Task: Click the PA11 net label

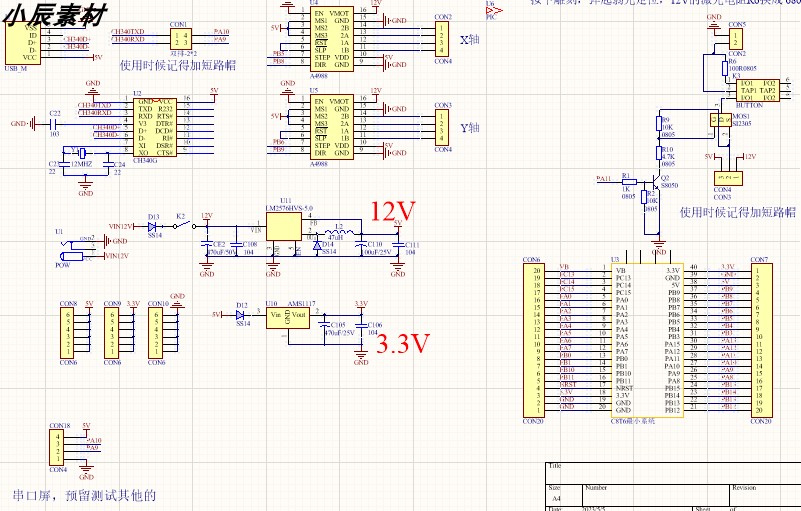Action: click(x=603, y=179)
